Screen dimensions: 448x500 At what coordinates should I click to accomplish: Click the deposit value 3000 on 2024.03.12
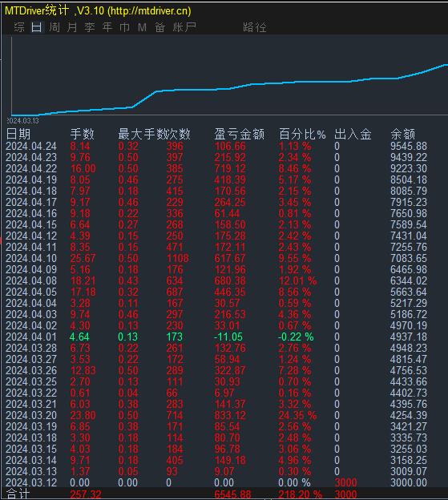tap(345, 482)
